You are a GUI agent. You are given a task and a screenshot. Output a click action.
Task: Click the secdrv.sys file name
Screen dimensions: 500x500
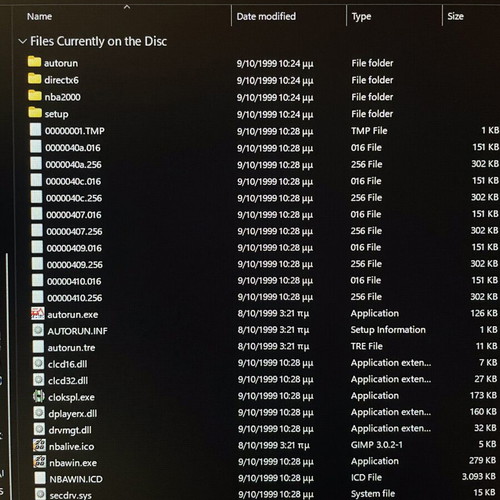pyautogui.click(x=70, y=495)
